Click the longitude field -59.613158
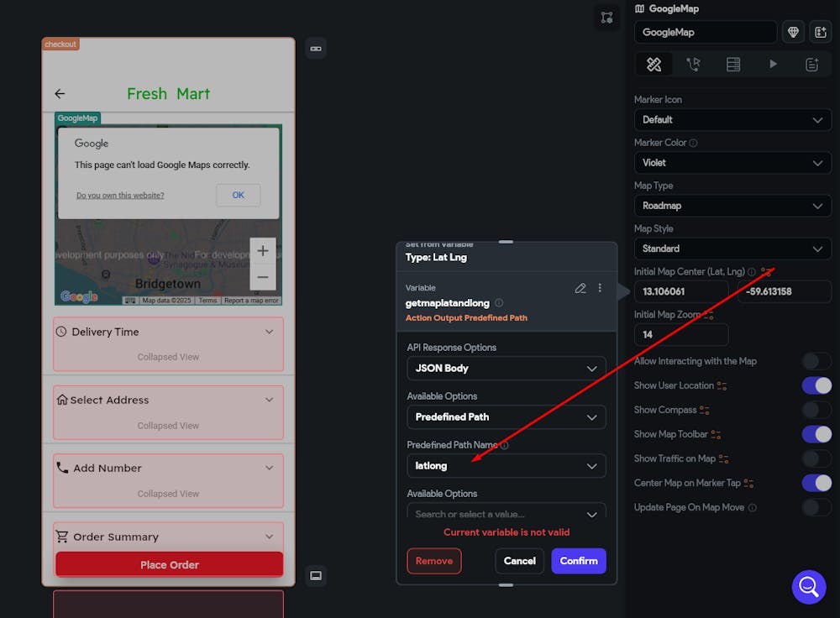This screenshot has width=840, height=618. [785, 292]
